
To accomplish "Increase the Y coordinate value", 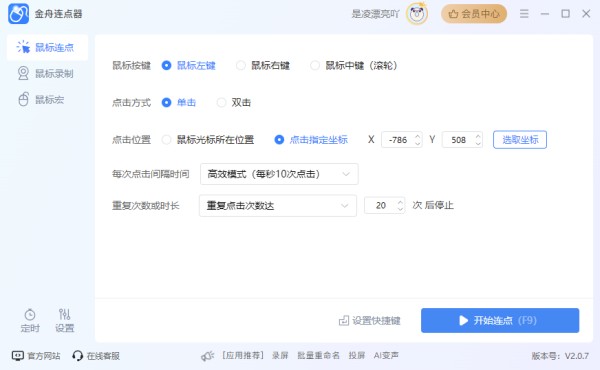I will click(x=478, y=136).
